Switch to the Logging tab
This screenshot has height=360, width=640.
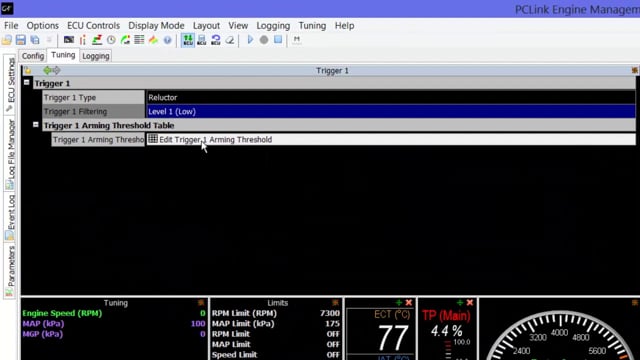tap(96, 56)
